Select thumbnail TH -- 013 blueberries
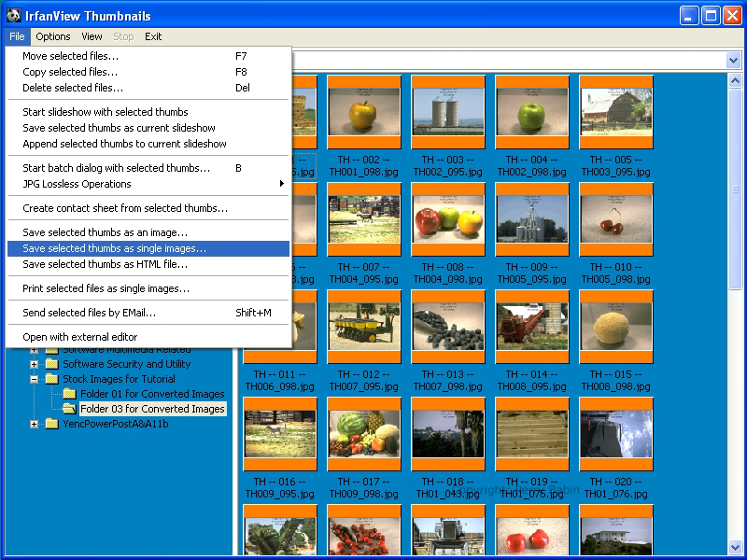The height and width of the screenshot is (560, 747). click(x=448, y=327)
